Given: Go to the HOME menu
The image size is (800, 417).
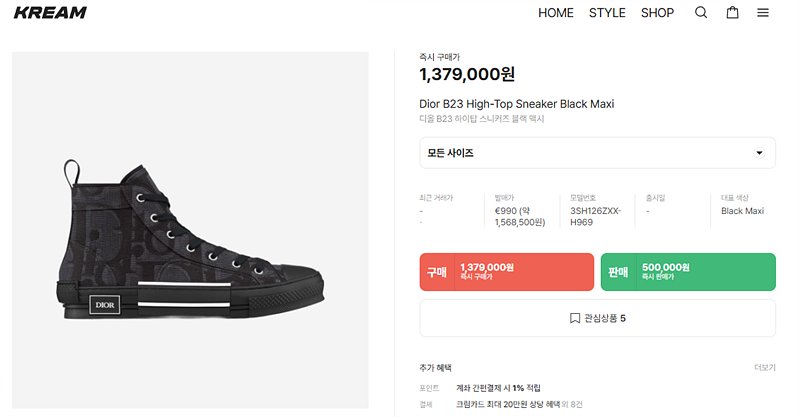Looking at the screenshot, I should (556, 13).
